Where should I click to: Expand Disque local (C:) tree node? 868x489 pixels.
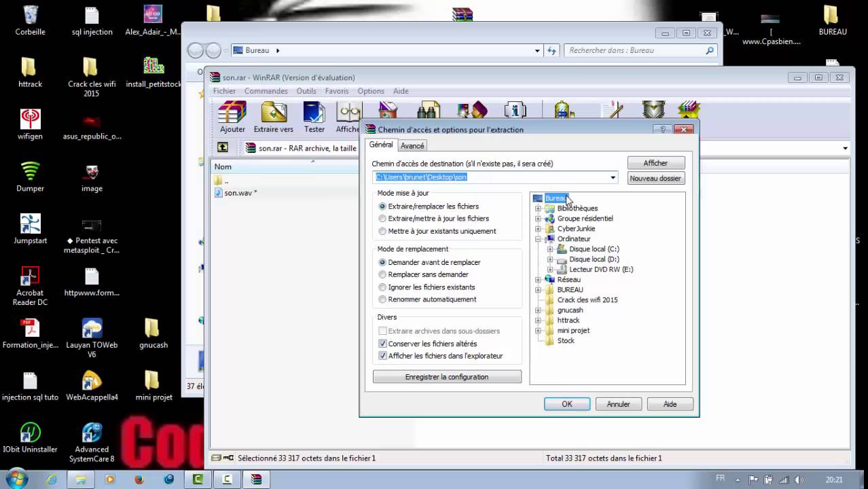pyautogui.click(x=550, y=249)
